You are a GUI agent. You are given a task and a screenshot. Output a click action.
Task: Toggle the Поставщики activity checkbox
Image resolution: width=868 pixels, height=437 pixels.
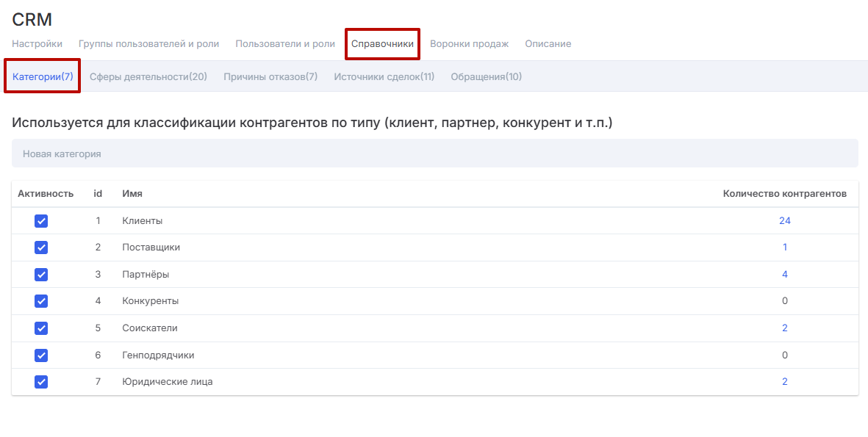point(41,248)
